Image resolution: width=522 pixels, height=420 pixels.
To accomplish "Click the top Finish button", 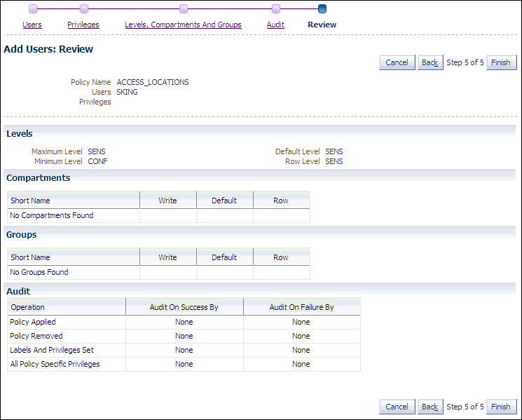I will (500, 62).
